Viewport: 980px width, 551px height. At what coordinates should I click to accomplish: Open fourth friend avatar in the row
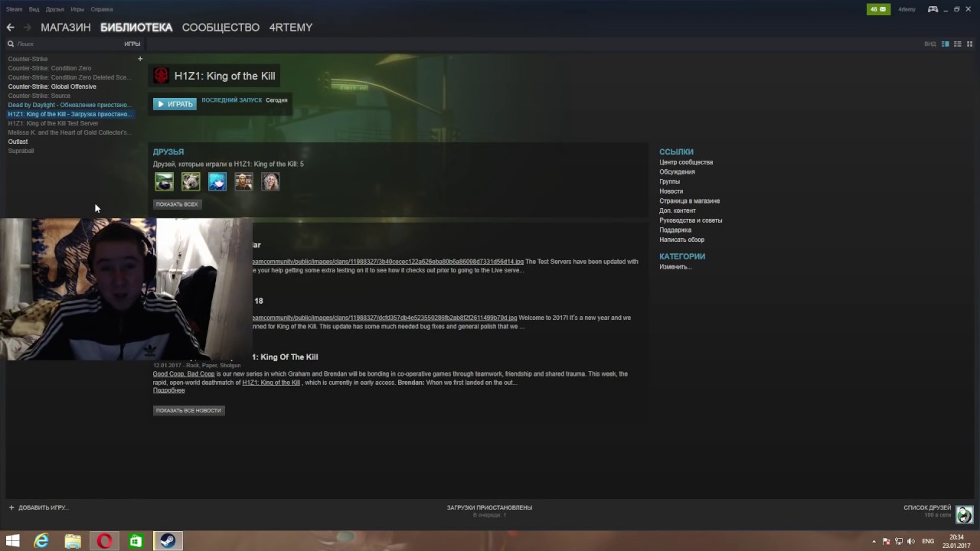243,181
